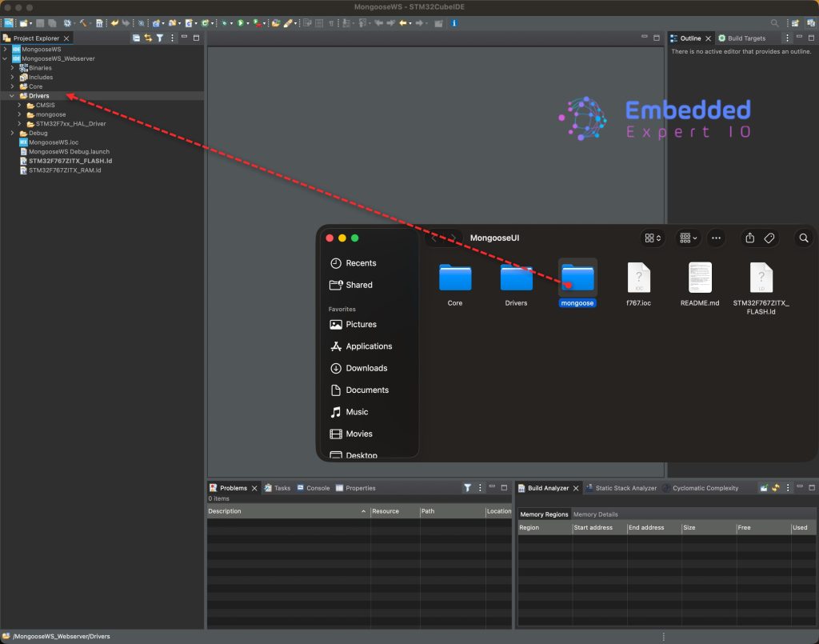This screenshot has width=819, height=644.
Task: Expand the STM32F7xx_HAL_Driver folder
Action: pyautogui.click(x=19, y=124)
